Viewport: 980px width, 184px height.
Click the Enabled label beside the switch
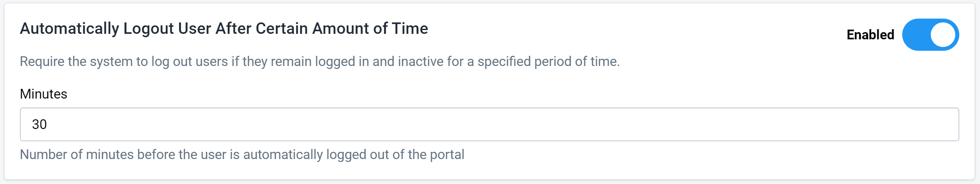tap(870, 35)
